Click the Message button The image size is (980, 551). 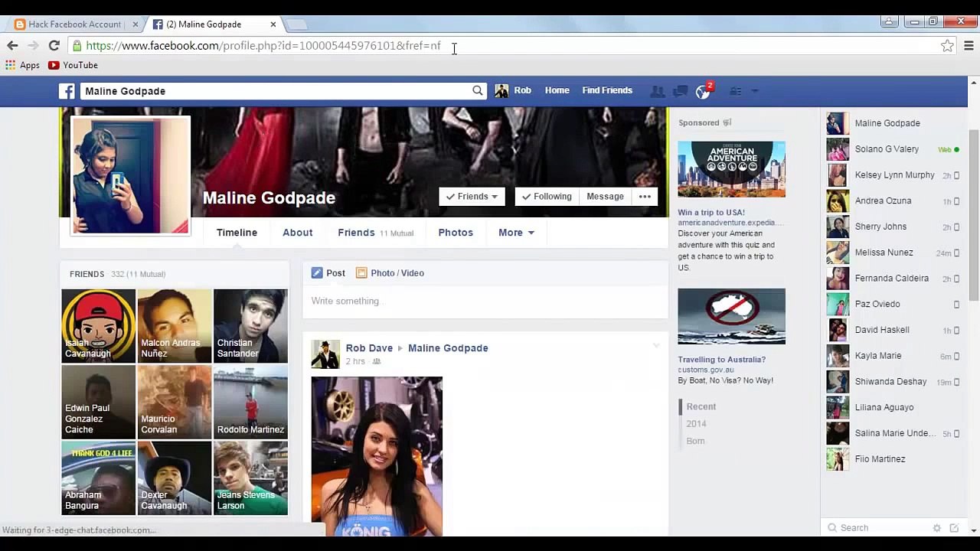tap(605, 197)
